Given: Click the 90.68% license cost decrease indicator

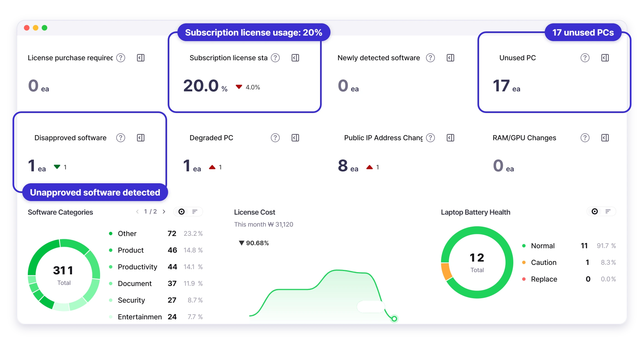Looking at the screenshot, I should [254, 243].
